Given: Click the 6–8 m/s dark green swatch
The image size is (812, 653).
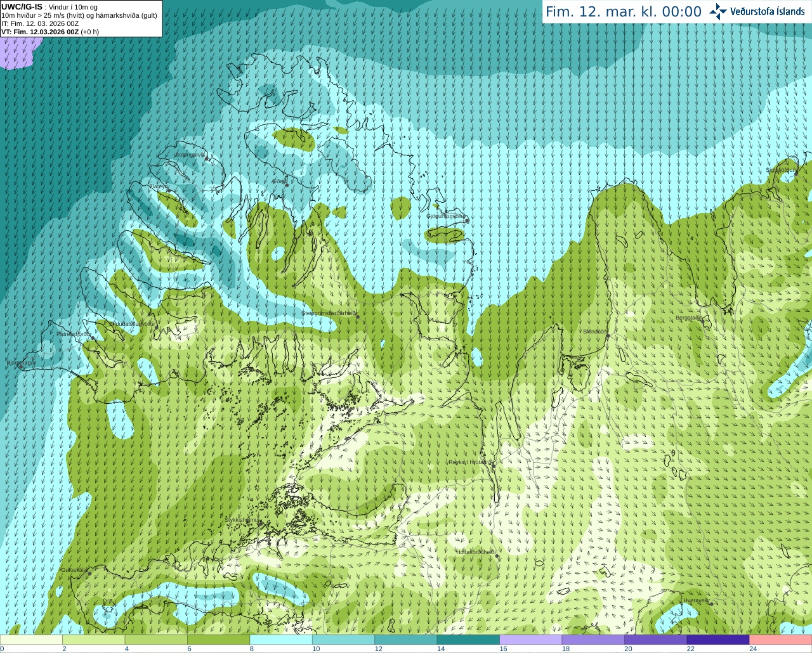Looking at the screenshot, I should 219,640.
